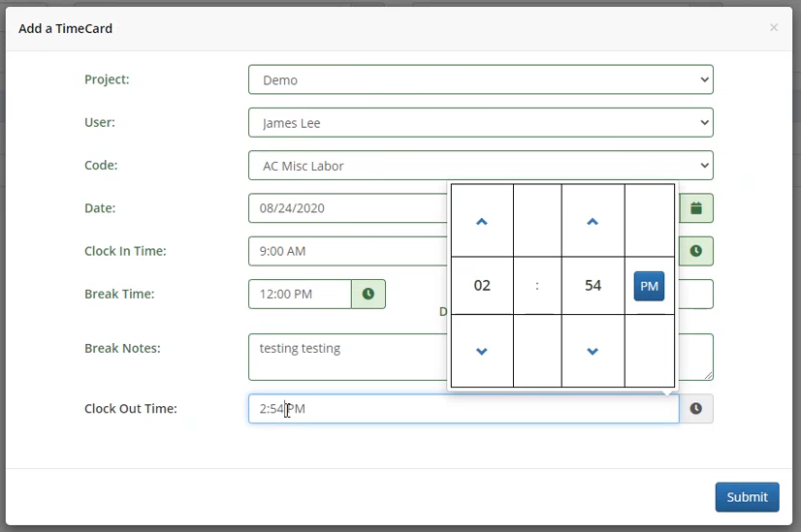Toggle the PM button to AM
The height and width of the screenshot is (532, 801).
click(649, 286)
